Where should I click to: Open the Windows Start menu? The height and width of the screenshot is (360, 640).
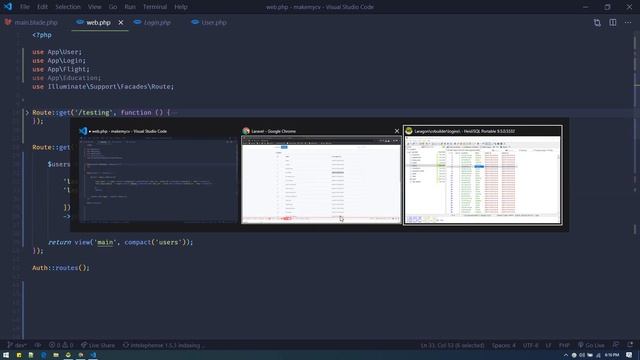pos(6,355)
